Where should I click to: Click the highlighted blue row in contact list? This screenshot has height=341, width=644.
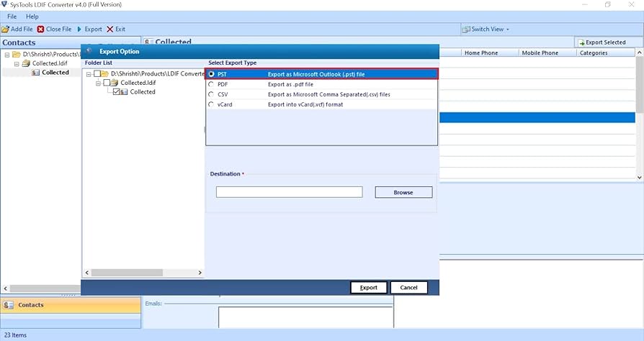click(x=537, y=117)
